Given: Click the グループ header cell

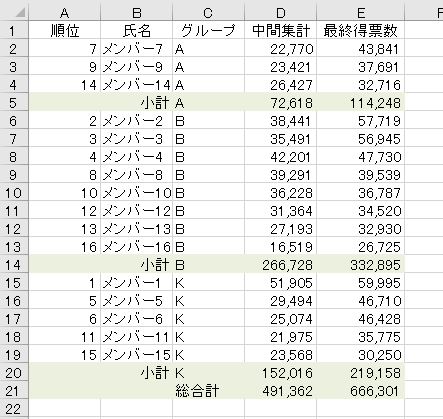Looking at the screenshot, I should point(208,31).
